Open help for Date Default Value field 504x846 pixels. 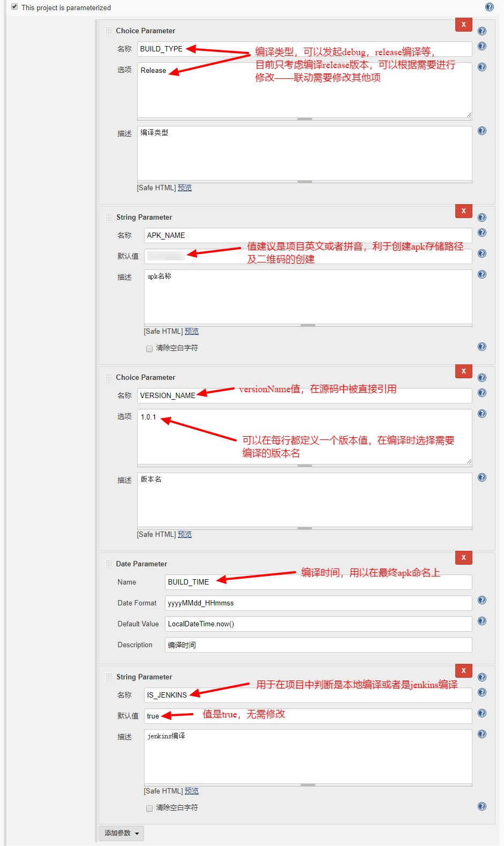(x=482, y=621)
